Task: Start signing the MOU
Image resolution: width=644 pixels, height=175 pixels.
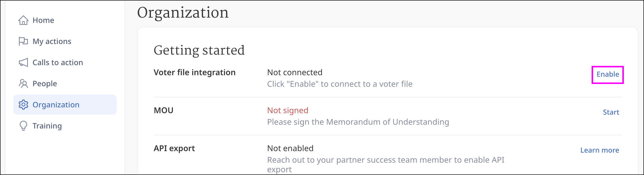Action: (611, 112)
